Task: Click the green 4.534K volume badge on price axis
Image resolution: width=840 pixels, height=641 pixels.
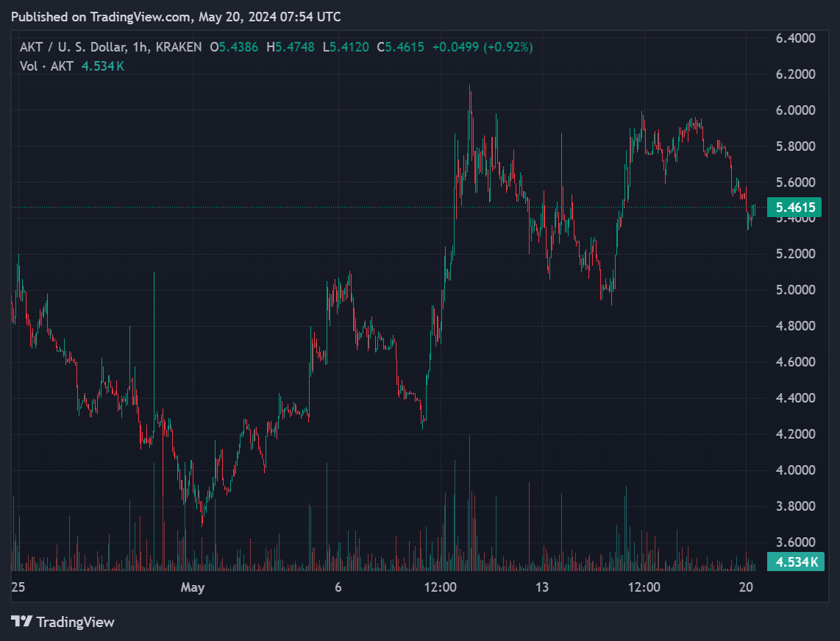Action: [x=794, y=562]
